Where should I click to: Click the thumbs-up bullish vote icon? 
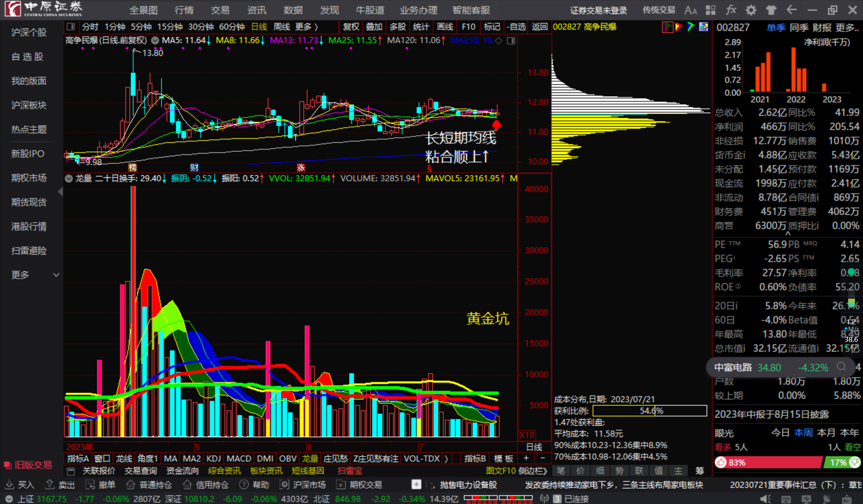721,462
